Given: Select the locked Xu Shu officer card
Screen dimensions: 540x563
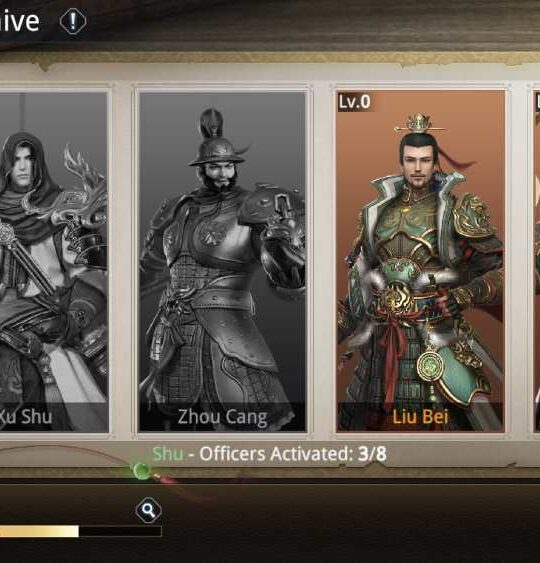Looking at the screenshot, I should [53, 261].
